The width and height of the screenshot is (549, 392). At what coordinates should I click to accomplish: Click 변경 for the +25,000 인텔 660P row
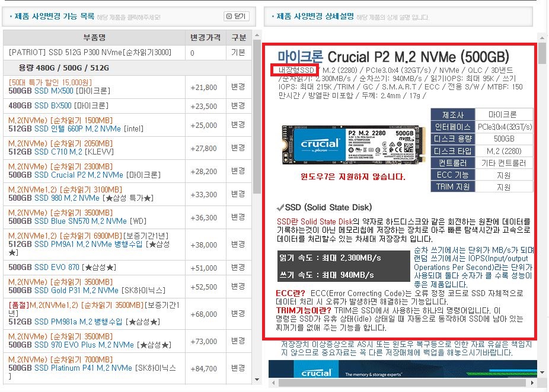[x=238, y=124]
